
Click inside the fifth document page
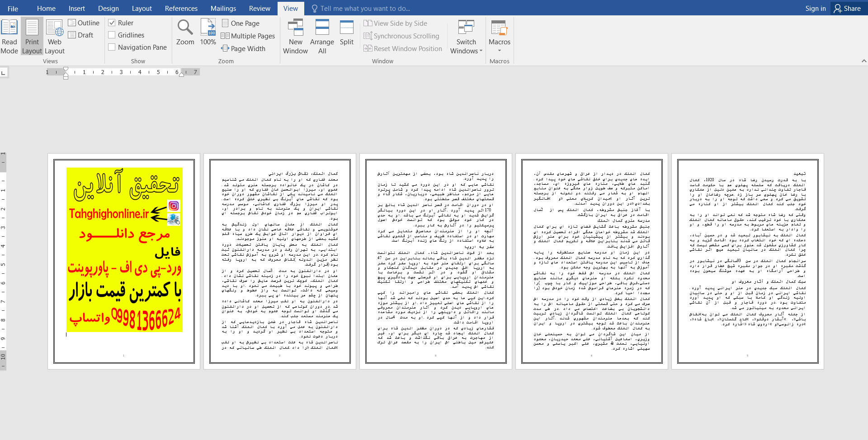pos(748,261)
